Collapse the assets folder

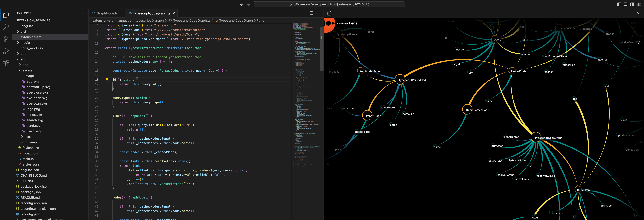pos(27,70)
